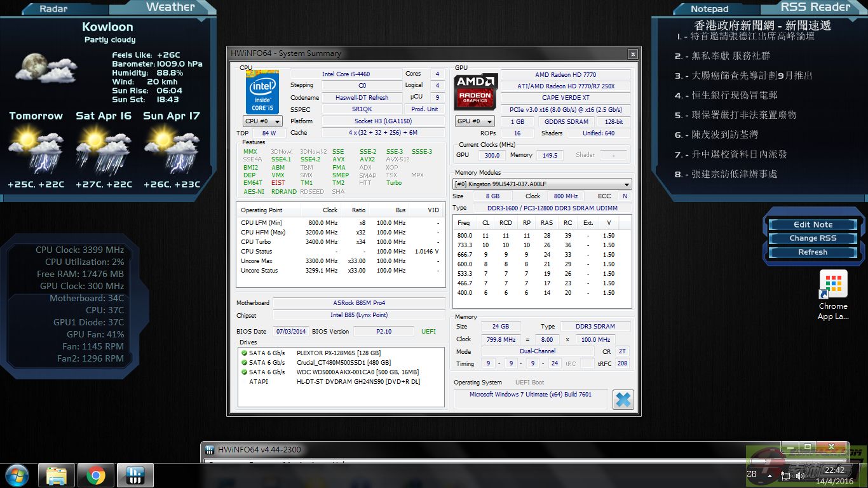Screen dimensions: 868x488
Task: Select the PLEXTOR PX-128M6S drive entry
Action: [338, 353]
